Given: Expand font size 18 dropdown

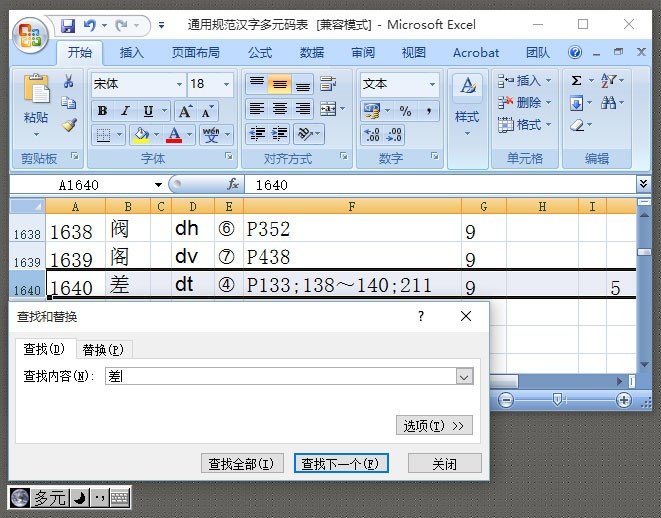Looking at the screenshot, I should point(226,84).
